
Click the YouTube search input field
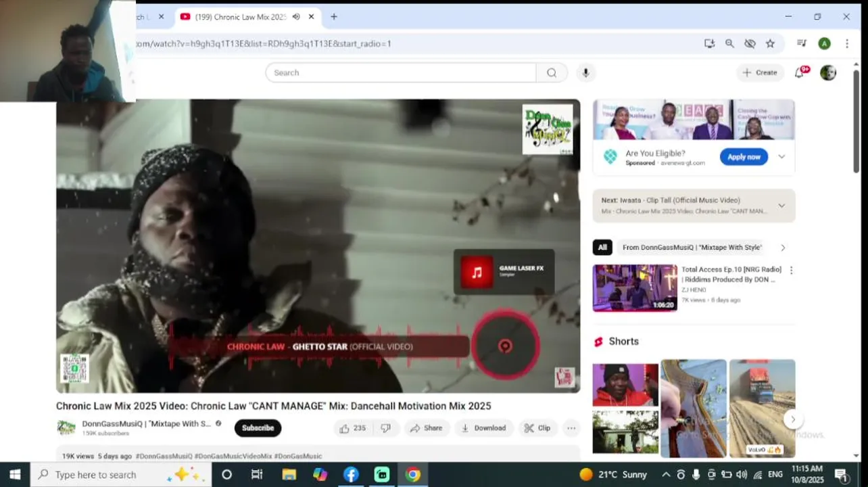[401, 72]
